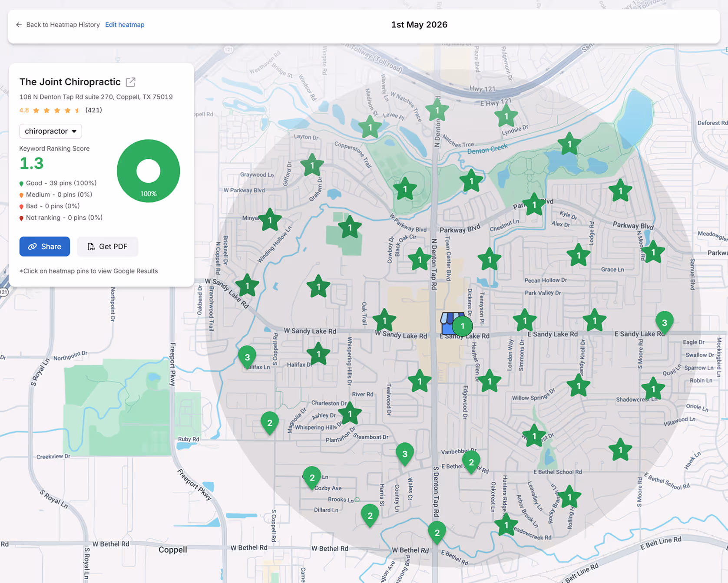Viewport: 728px width, 583px height.
Task: Click The Joint Chiropractic title
Action: [x=70, y=82]
